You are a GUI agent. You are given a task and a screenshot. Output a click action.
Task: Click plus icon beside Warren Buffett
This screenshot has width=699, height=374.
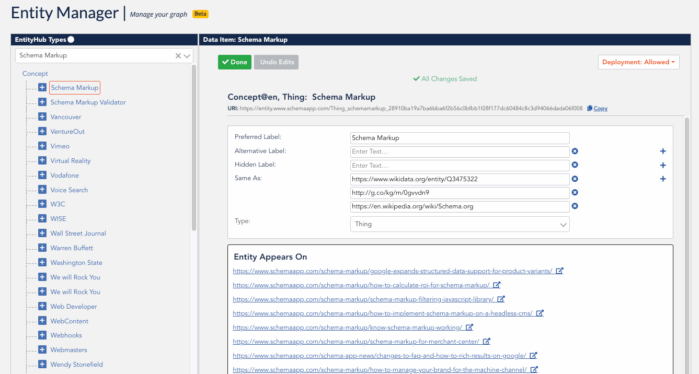click(x=42, y=248)
